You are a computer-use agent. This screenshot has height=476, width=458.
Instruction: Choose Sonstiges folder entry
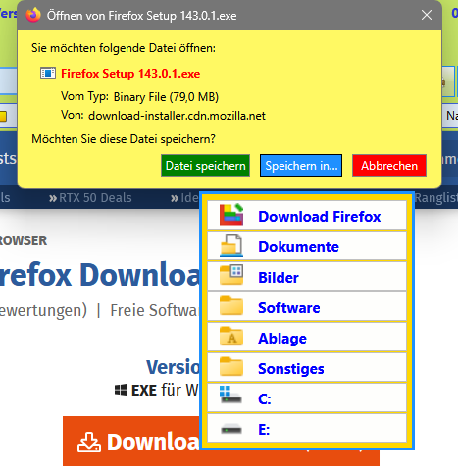(307, 368)
